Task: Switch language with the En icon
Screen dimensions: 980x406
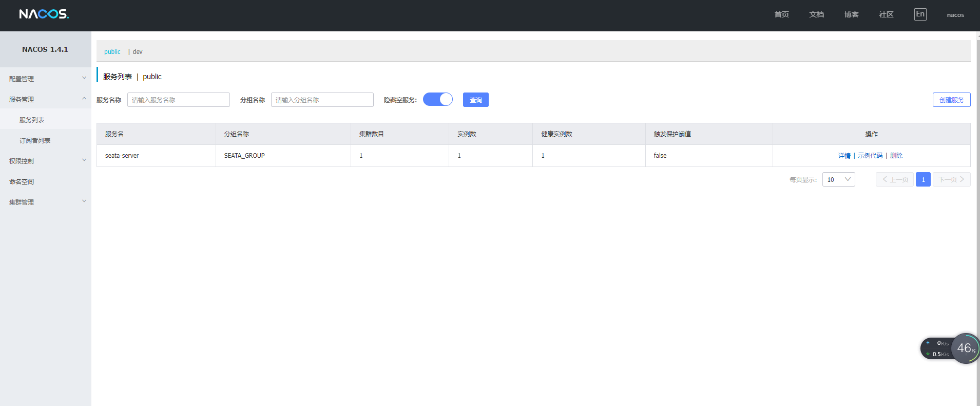Action: point(920,14)
